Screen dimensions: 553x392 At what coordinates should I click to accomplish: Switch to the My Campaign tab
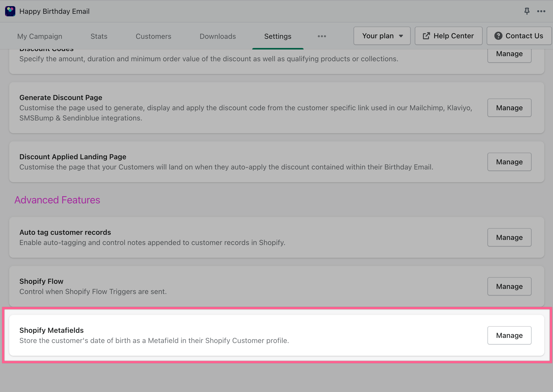pyautogui.click(x=40, y=36)
